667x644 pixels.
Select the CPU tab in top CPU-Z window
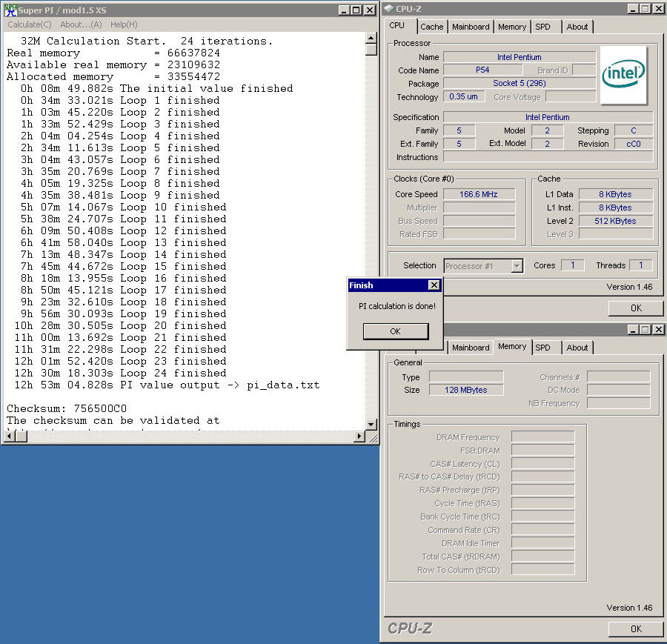(397, 25)
